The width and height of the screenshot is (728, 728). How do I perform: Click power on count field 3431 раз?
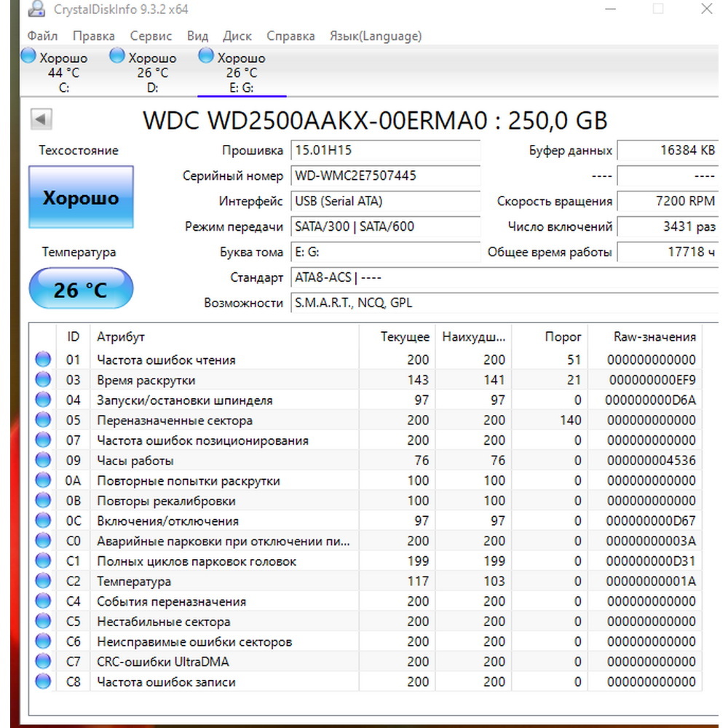coord(668,226)
